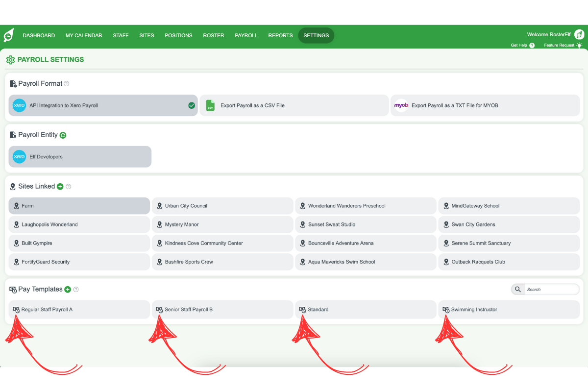The height and width of the screenshot is (392, 588).
Task: Click the Feature Request lightbulb icon
Action: click(579, 45)
